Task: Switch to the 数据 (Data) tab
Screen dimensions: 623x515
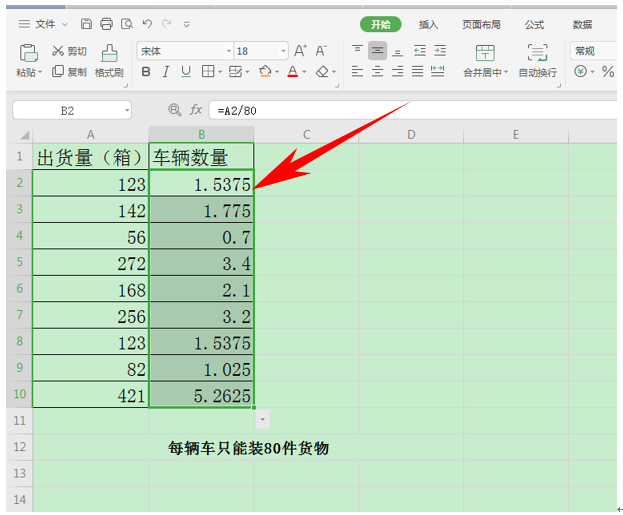Action: point(582,25)
